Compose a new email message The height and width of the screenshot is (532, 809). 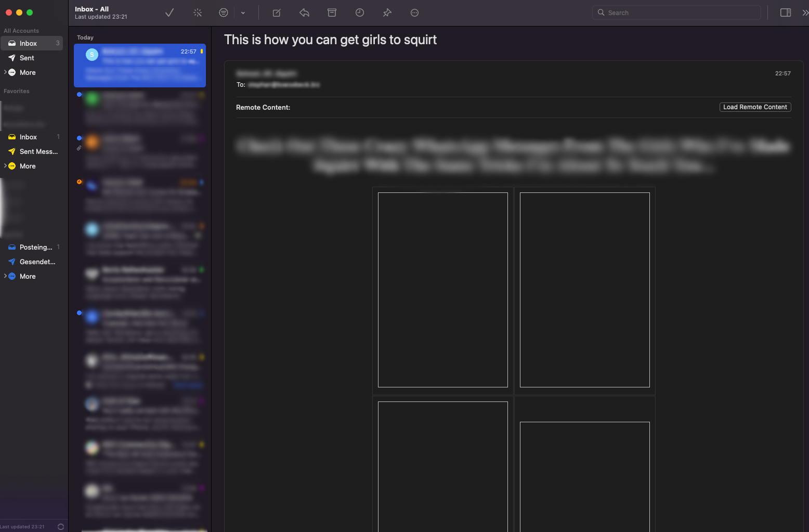pos(277,13)
